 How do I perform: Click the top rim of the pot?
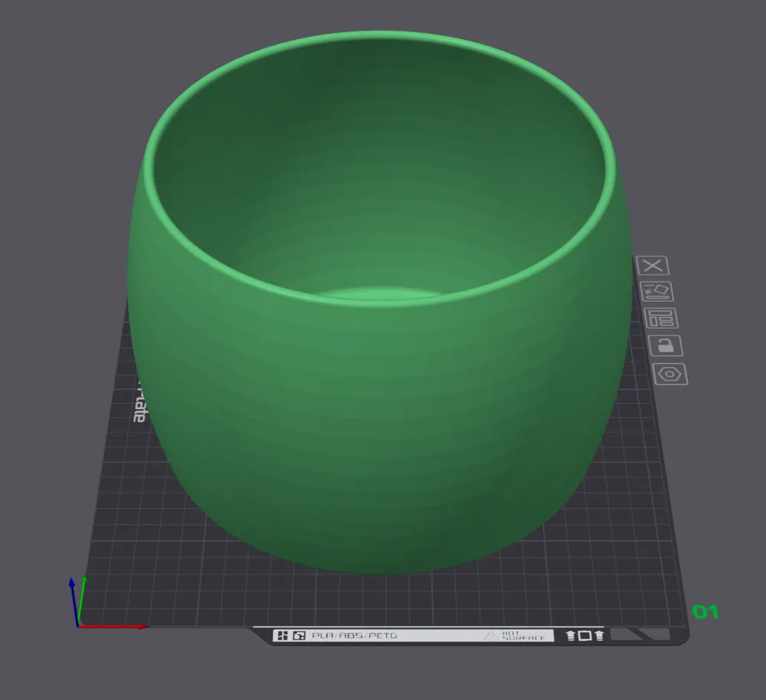(x=381, y=37)
